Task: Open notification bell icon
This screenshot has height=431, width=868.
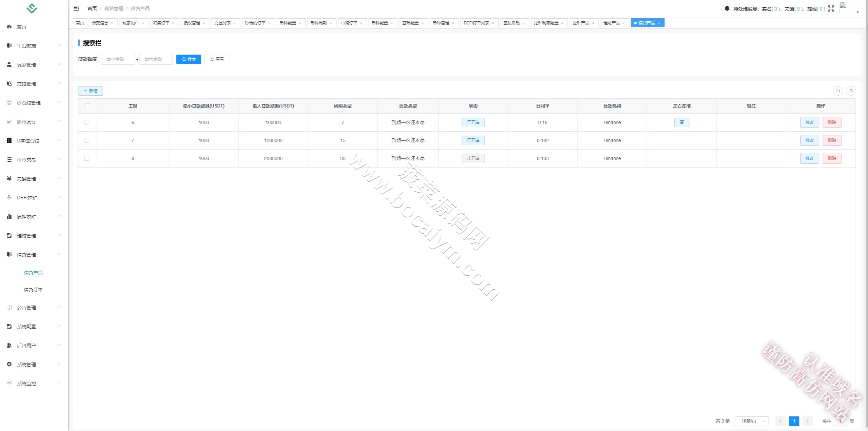Action: point(727,8)
